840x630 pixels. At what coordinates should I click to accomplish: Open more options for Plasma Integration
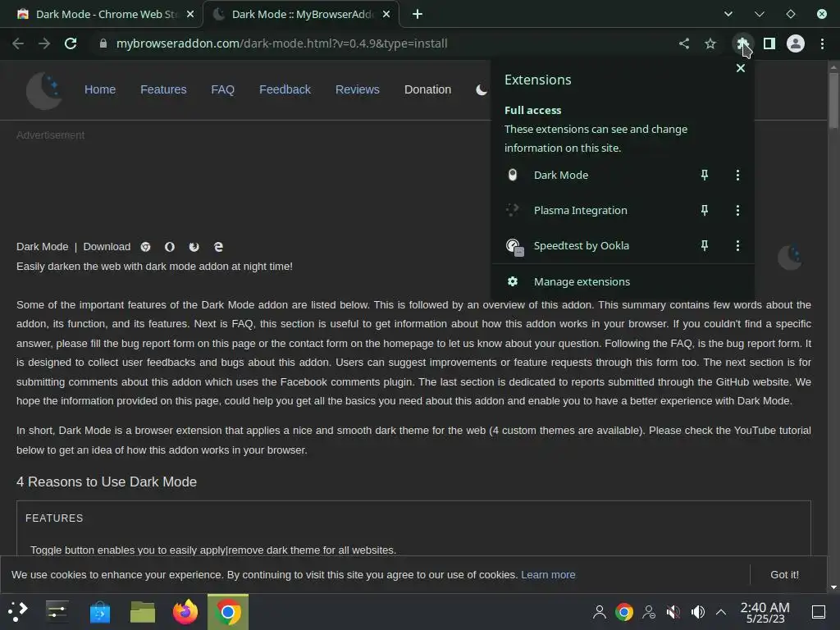tap(737, 211)
